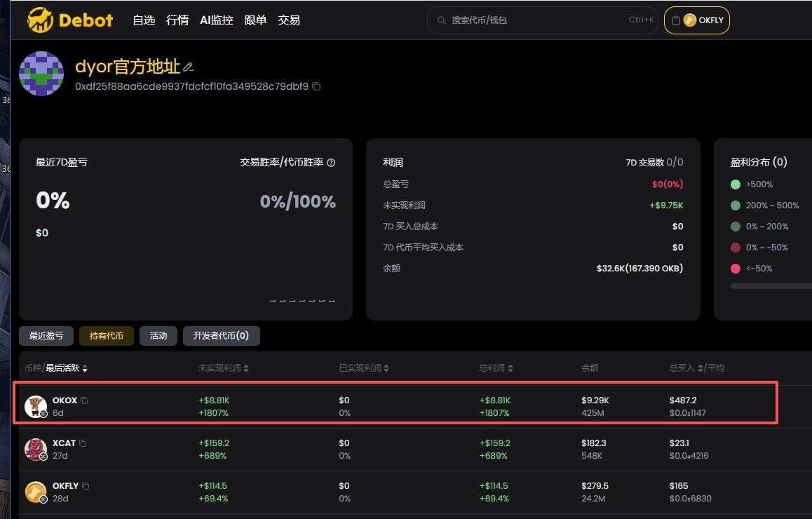
Task: Click the OKFLY wallet button
Action: pos(696,20)
